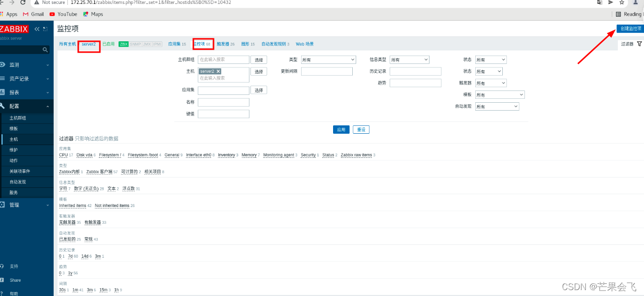Focus the 键值 input field
This screenshot has height=296, width=644.
tap(223, 114)
